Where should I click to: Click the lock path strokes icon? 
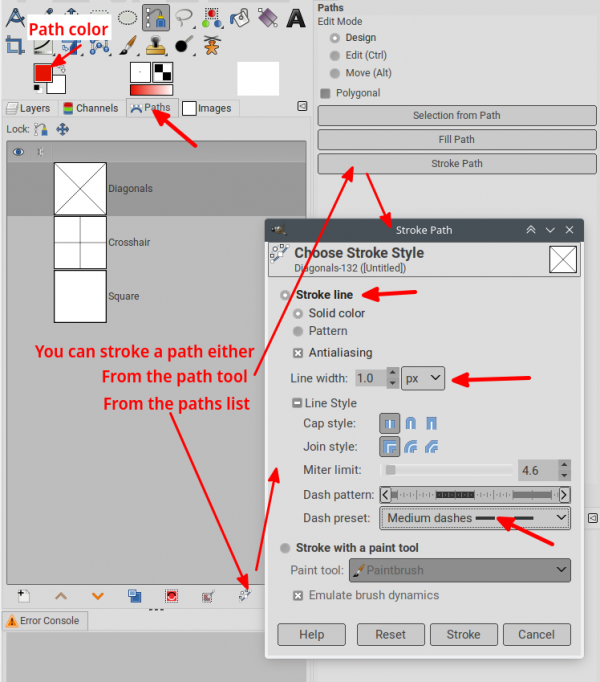[41, 129]
